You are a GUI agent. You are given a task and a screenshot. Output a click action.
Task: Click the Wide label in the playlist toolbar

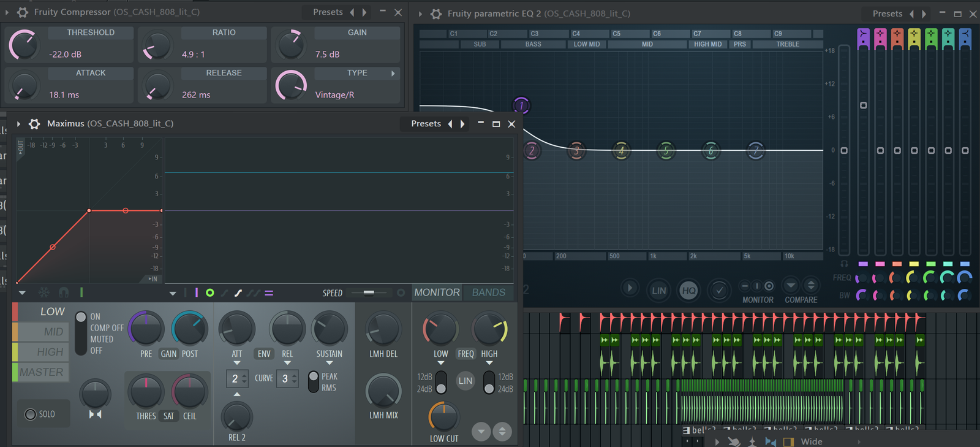click(x=812, y=441)
